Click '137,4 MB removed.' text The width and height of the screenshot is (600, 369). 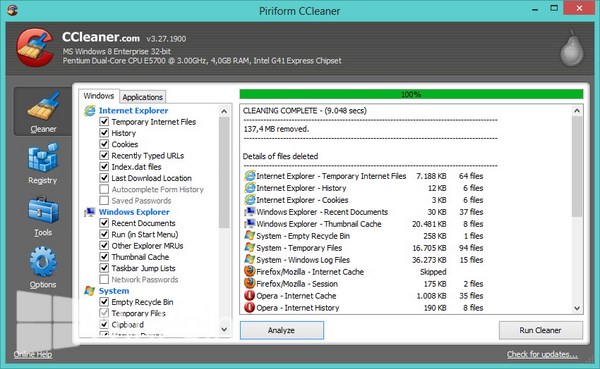point(276,129)
